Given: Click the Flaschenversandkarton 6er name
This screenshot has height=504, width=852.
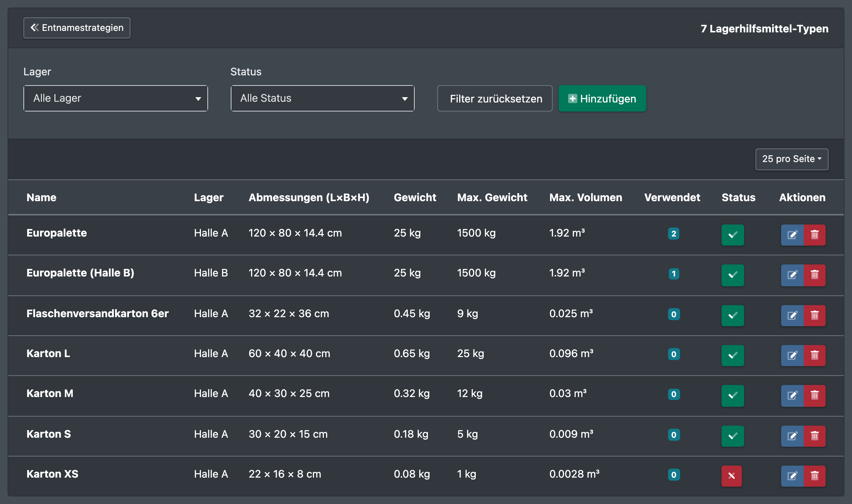Looking at the screenshot, I should pyautogui.click(x=97, y=313).
